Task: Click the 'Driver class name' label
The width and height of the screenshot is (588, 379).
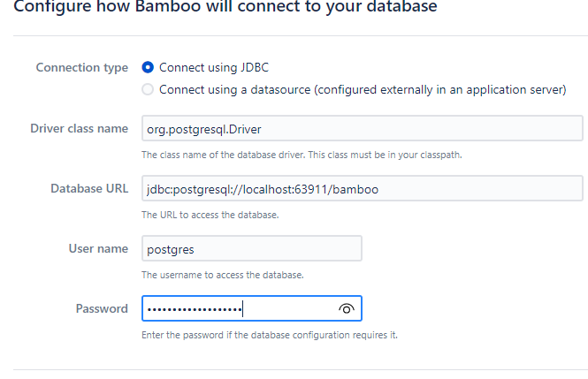Action: point(79,129)
